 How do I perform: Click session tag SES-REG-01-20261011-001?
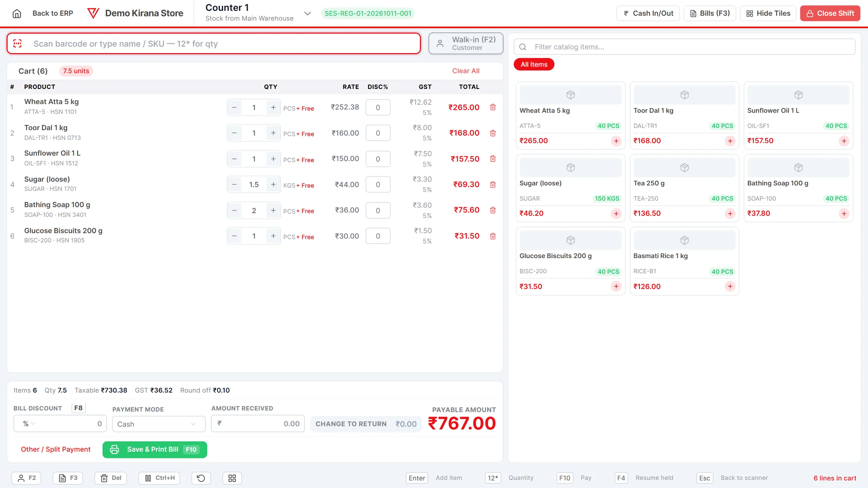(x=368, y=13)
